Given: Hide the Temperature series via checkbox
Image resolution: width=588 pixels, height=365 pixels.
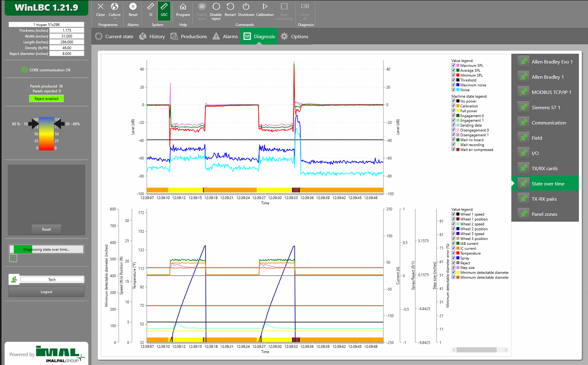Looking at the screenshot, I should (x=453, y=253).
